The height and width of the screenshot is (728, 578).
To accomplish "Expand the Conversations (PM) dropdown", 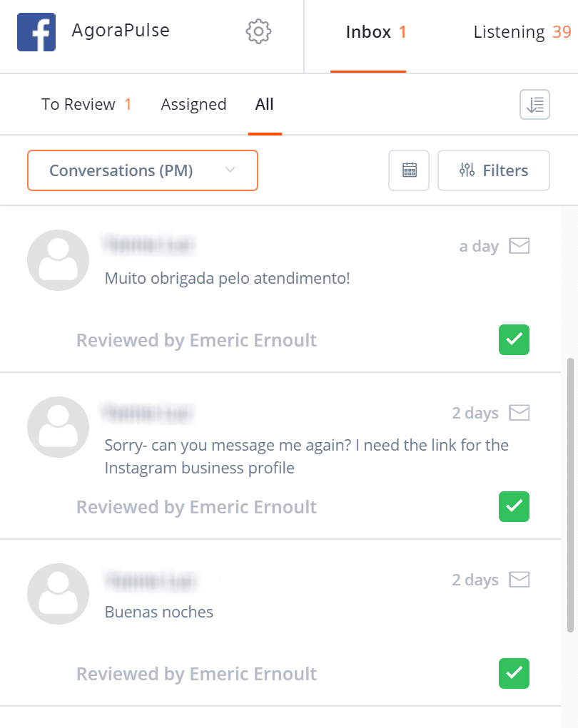I will click(x=142, y=170).
